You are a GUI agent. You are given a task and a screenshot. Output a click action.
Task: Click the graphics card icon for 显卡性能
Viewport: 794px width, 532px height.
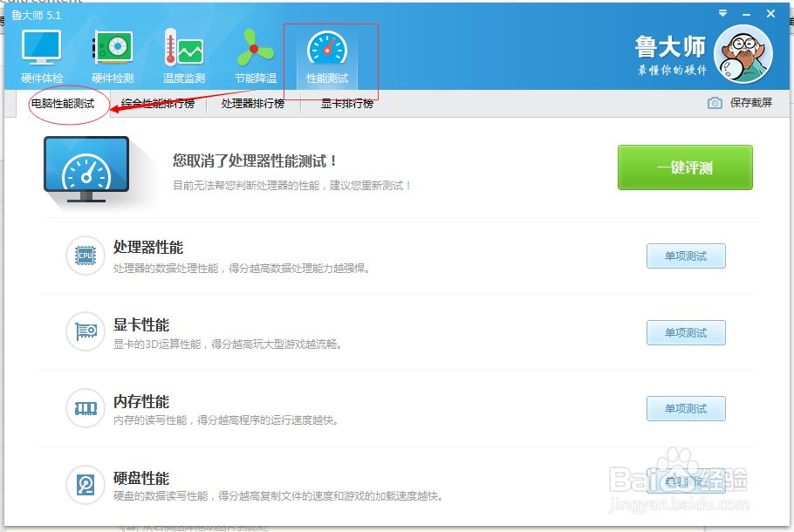86,331
